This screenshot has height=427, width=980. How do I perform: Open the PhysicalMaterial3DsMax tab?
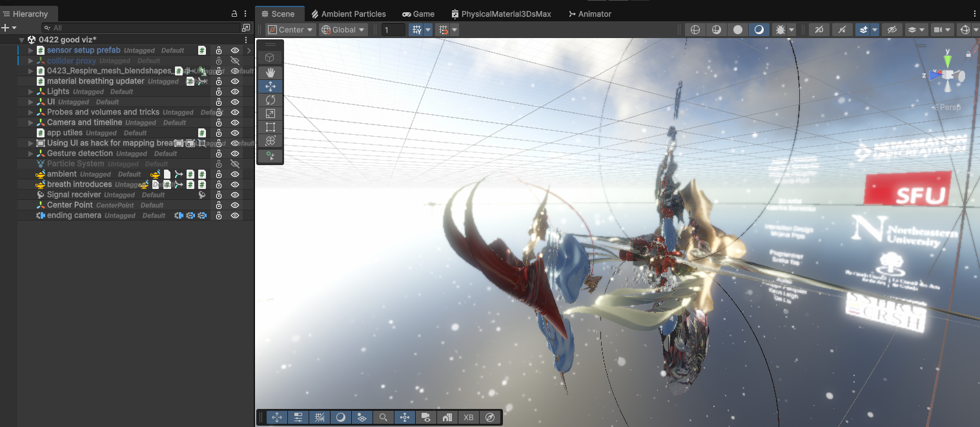click(x=502, y=14)
